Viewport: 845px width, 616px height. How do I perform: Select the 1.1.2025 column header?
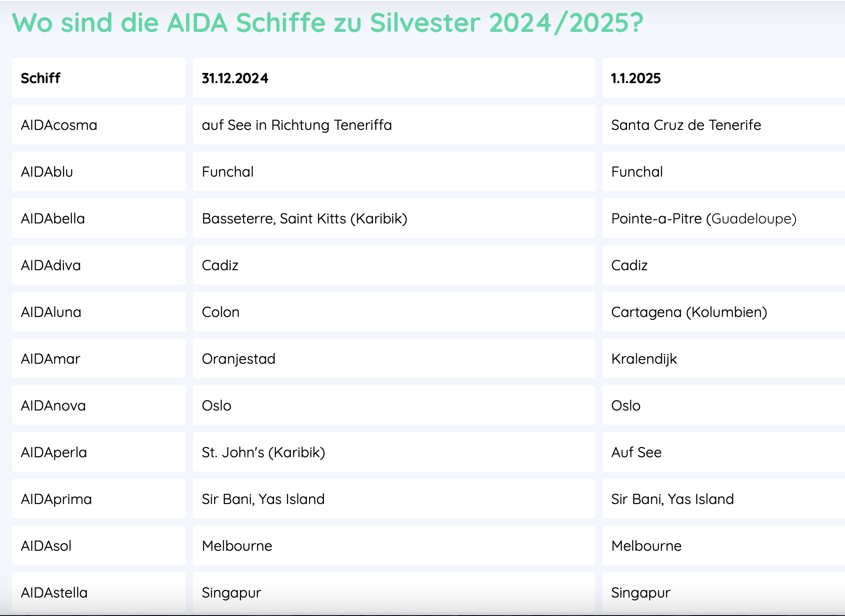[635, 78]
